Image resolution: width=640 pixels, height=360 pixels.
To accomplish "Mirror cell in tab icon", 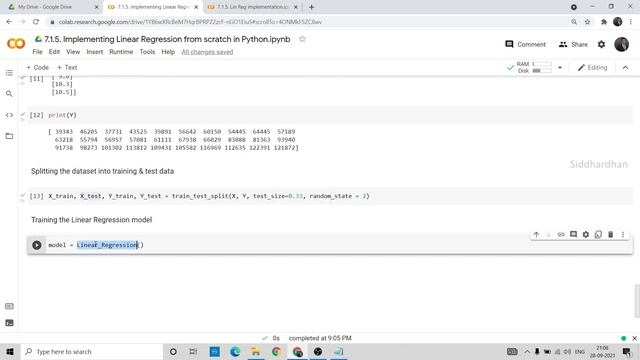I will [598, 234].
